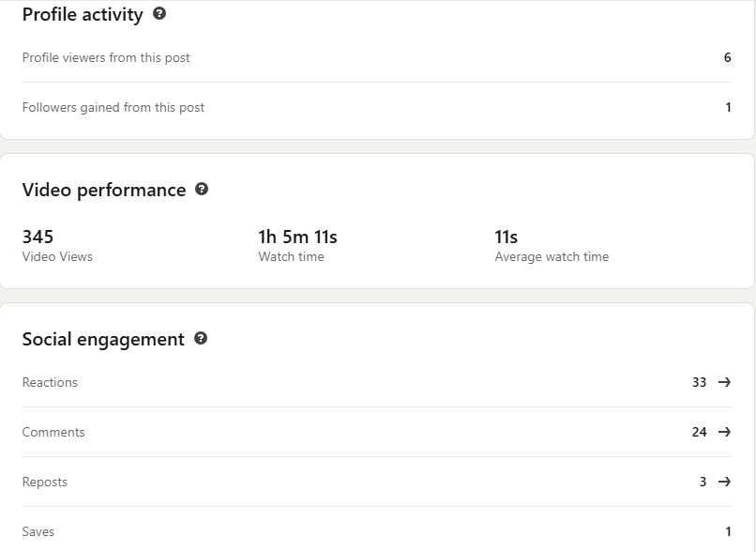Click arrow icon next to Reposts count
Image resolution: width=756 pixels, height=552 pixels.
[x=724, y=482]
